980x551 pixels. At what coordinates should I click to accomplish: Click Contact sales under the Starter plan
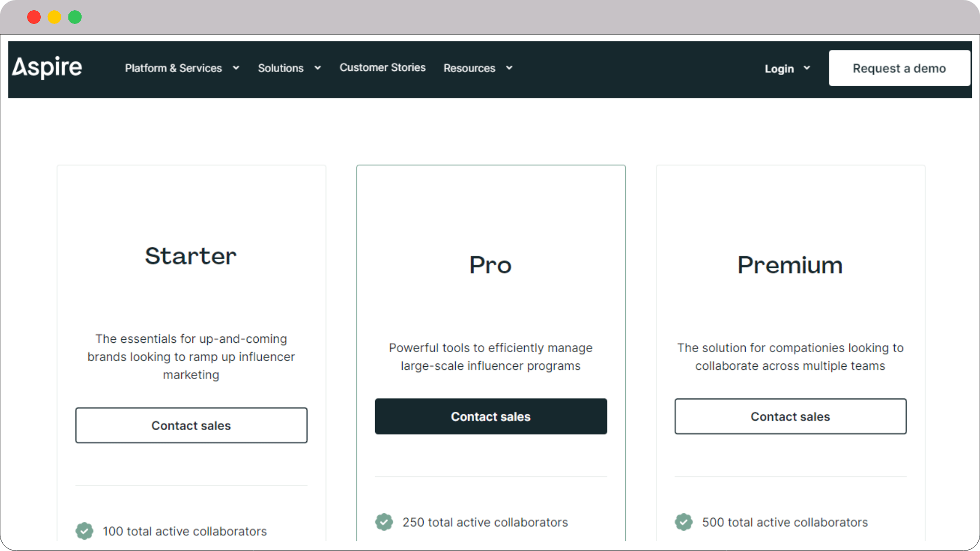point(191,425)
